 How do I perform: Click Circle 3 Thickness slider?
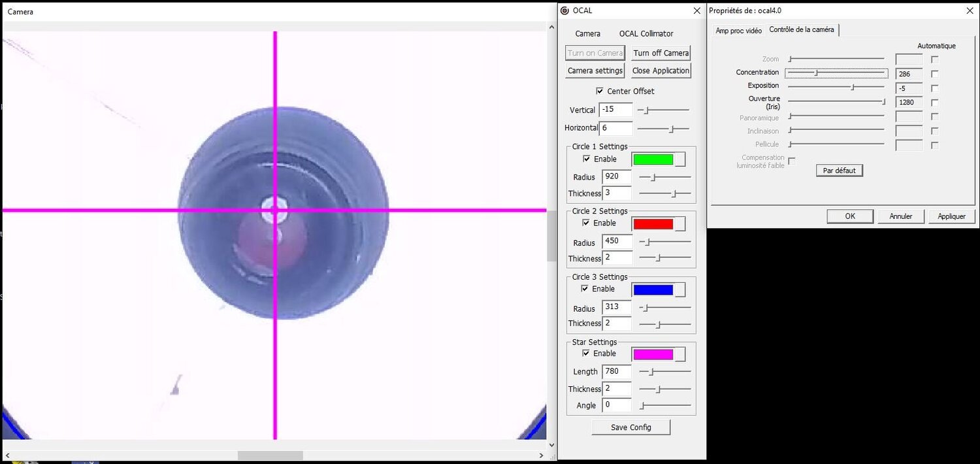pyautogui.click(x=664, y=324)
